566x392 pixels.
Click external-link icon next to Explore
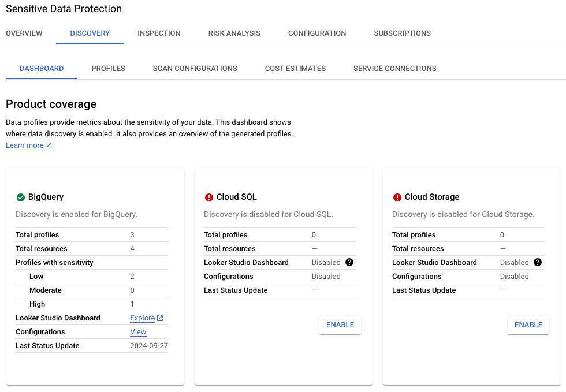pos(160,318)
